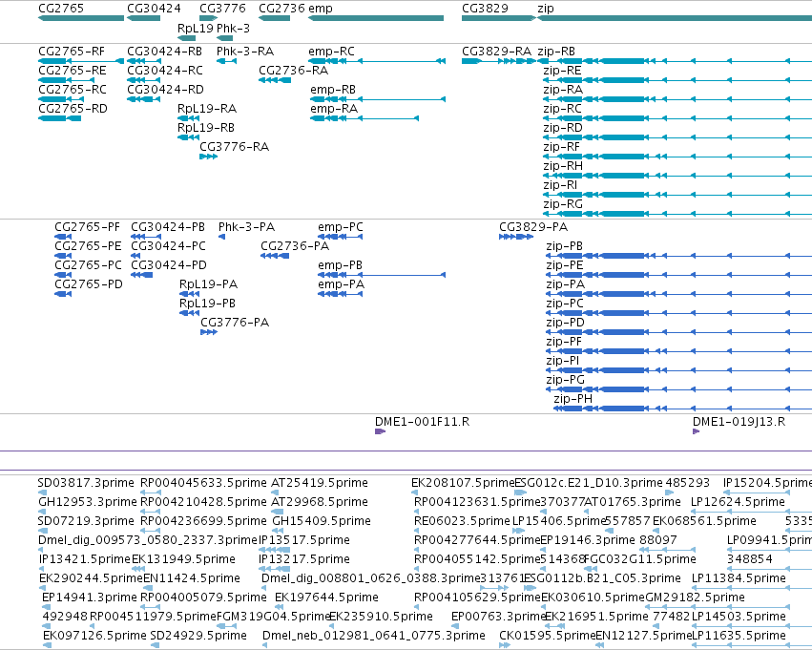
Task: Select feature DME1-001F11.R
Action: [422, 422]
